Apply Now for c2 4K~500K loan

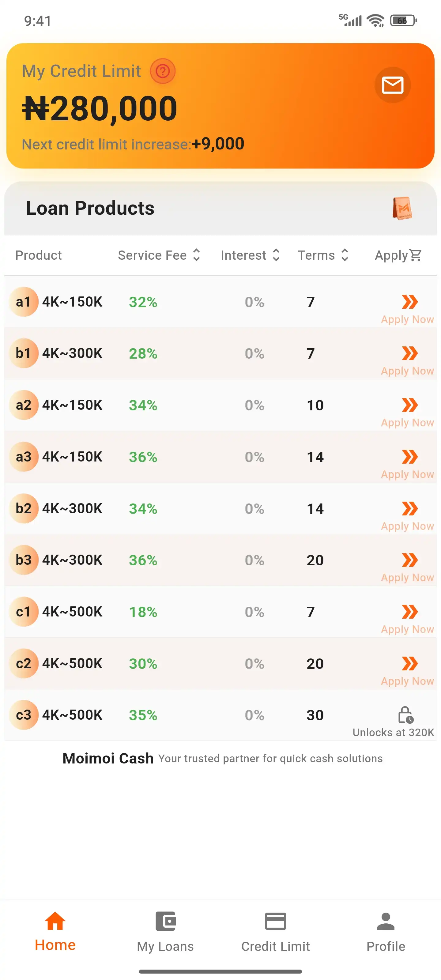point(407,680)
